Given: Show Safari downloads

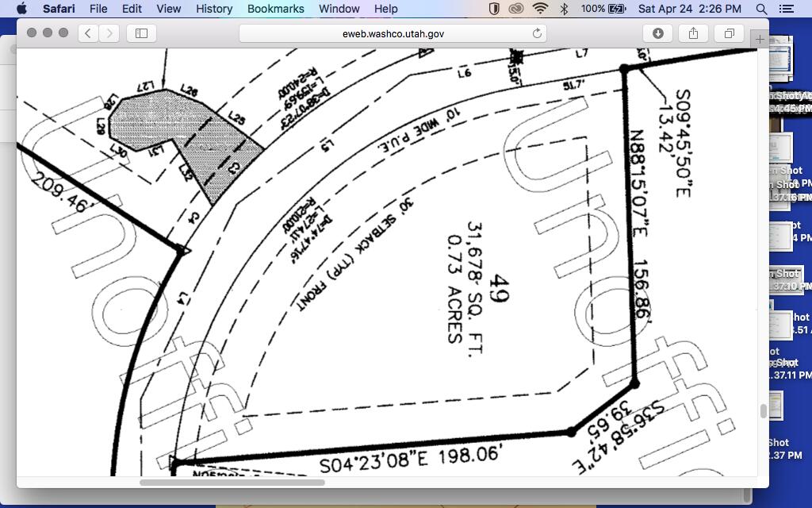Looking at the screenshot, I should [x=657, y=33].
